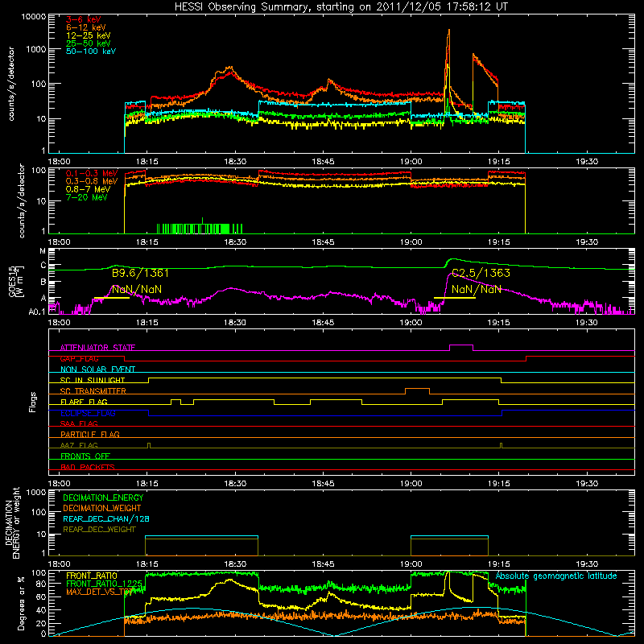Select the BAD_PACKETS flag label
The height and width of the screenshot is (644, 644).
[88, 467]
